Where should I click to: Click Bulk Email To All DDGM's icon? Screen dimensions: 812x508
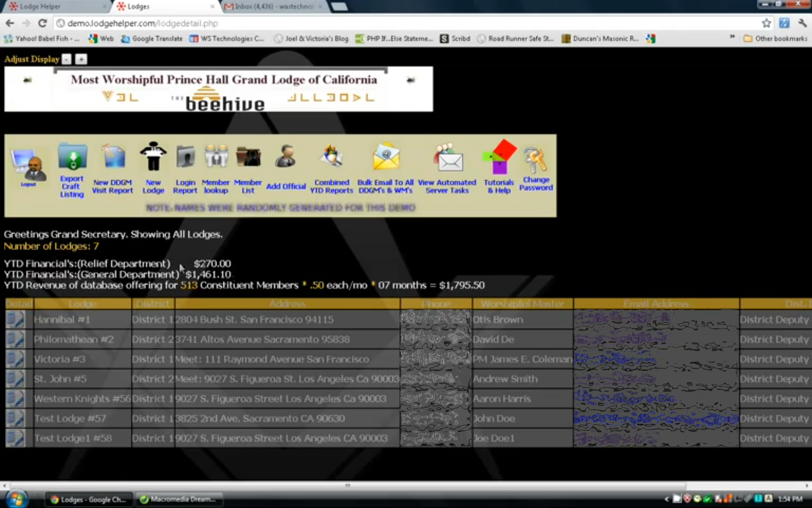pos(386,157)
